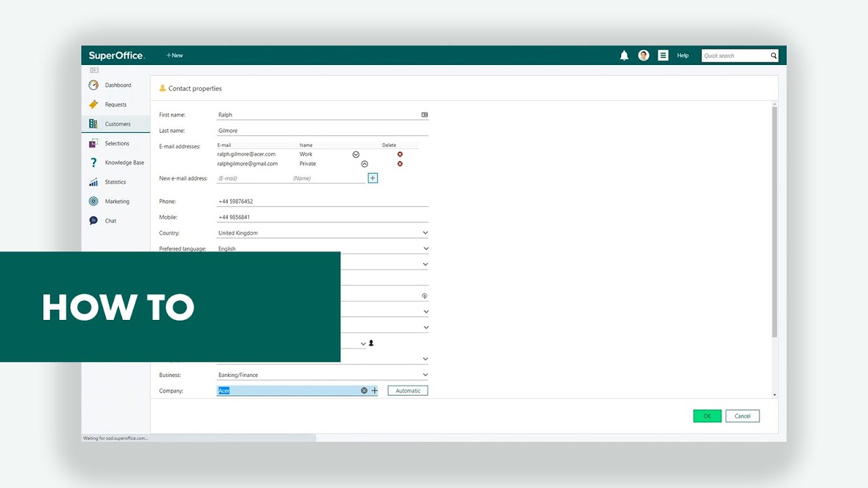868x488 pixels.
Task: Click the new e-mail Name field
Action: pos(328,178)
